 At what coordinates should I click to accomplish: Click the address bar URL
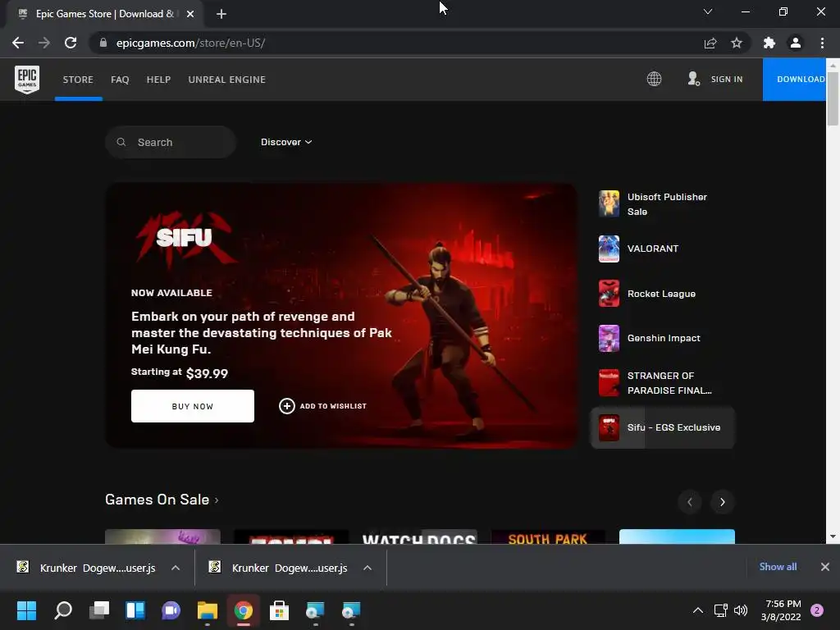tap(190, 43)
